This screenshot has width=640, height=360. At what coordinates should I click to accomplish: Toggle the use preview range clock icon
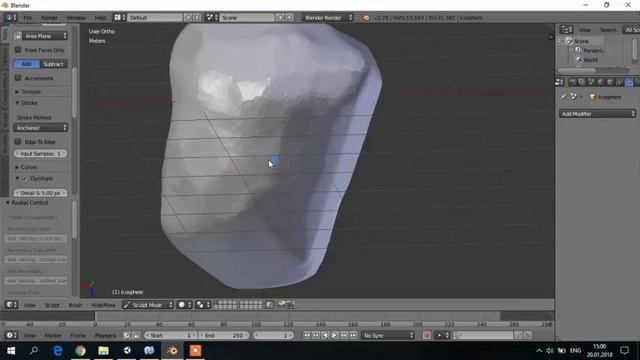pyautogui.click(x=127, y=335)
